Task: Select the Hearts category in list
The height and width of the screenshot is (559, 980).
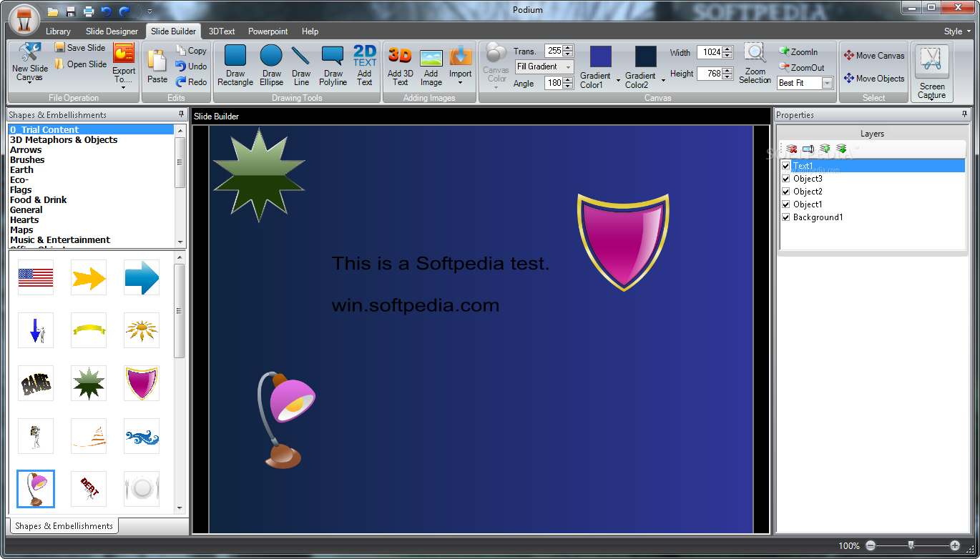Action: point(24,220)
